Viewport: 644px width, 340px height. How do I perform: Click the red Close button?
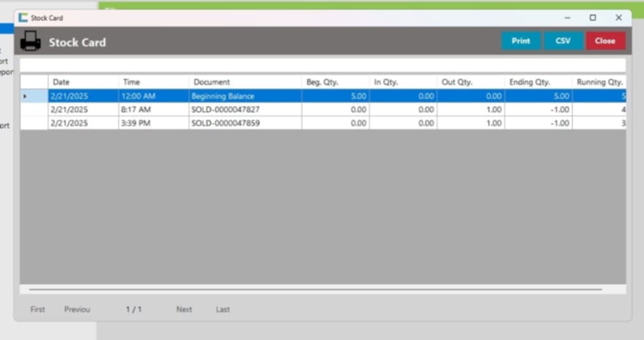605,41
